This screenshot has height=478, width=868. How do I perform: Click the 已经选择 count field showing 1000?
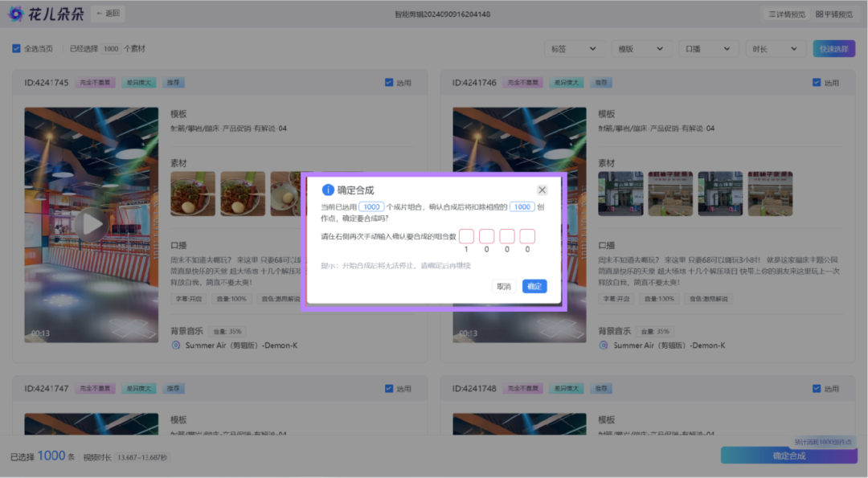click(111, 49)
